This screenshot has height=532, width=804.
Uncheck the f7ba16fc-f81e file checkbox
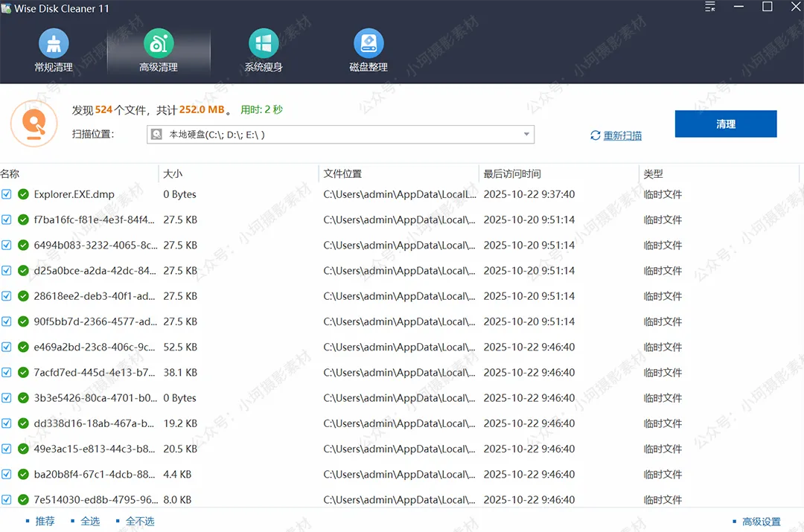click(6, 220)
